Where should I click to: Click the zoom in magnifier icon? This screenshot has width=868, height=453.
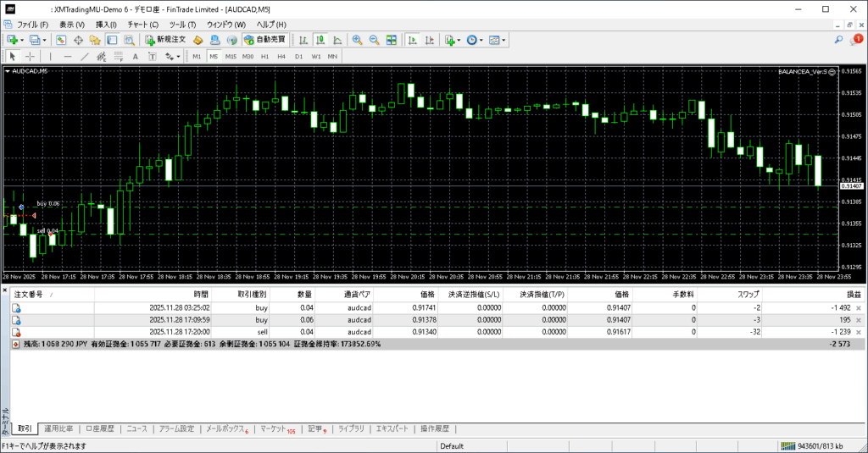[x=358, y=40]
